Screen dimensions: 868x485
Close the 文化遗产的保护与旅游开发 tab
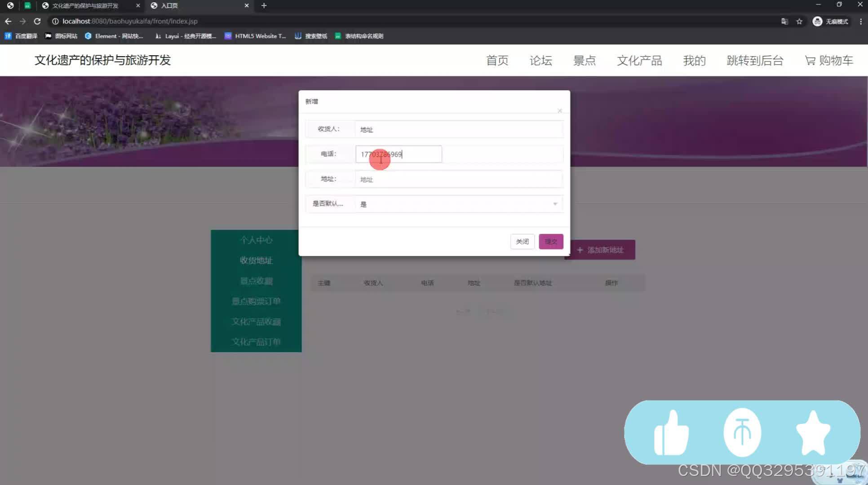pos(138,5)
